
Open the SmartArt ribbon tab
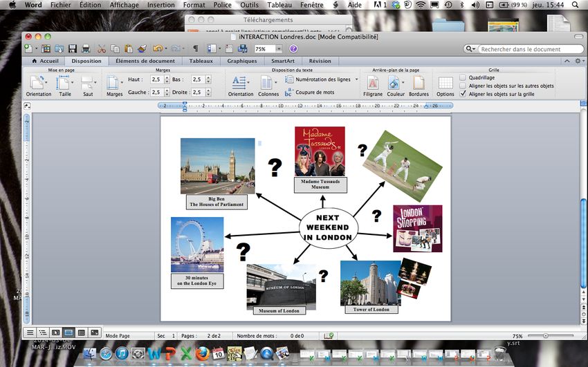pyautogui.click(x=283, y=61)
